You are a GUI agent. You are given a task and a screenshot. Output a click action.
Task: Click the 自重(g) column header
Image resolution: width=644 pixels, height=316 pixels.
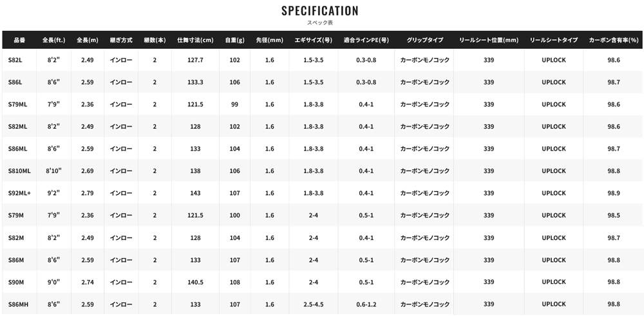click(234, 40)
